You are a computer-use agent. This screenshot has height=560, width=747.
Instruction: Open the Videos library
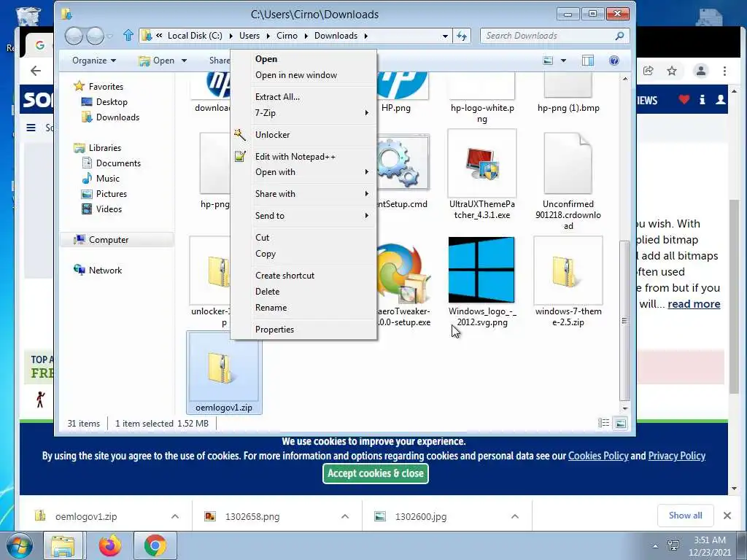109,209
